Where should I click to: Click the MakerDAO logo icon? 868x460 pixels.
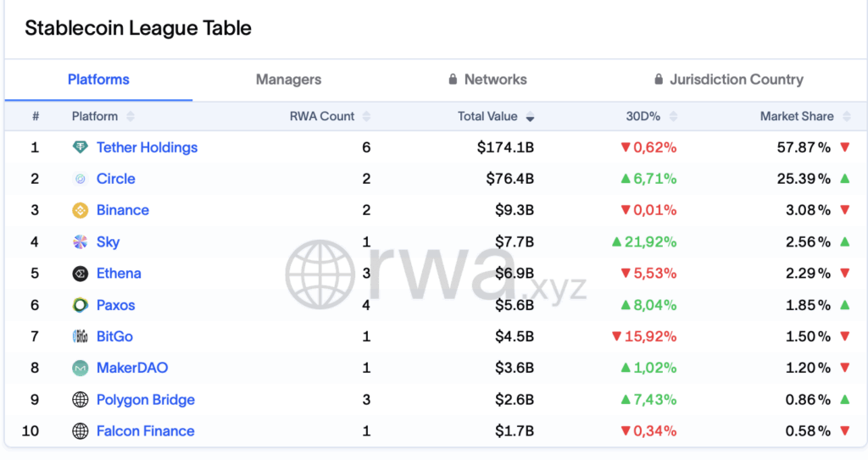(x=81, y=368)
